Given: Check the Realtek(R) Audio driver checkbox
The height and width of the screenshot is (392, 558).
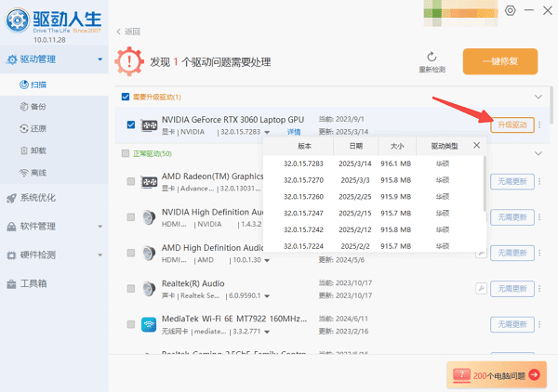Looking at the screenshot, I should [x=129, y=288].
